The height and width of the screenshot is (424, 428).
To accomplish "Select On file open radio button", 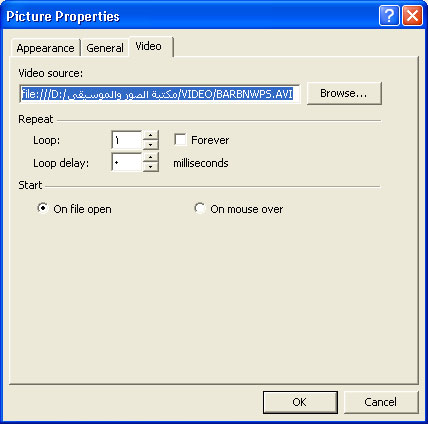I will (43, 208).
